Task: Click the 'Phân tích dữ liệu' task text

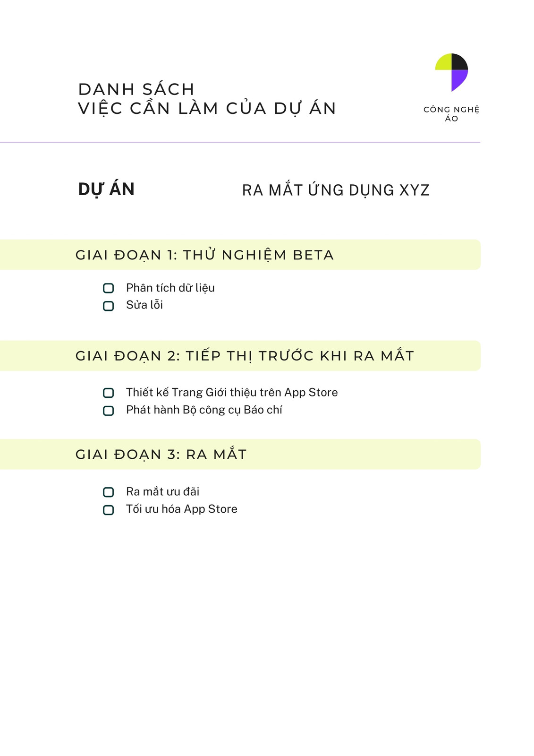Action: [170, 288]
